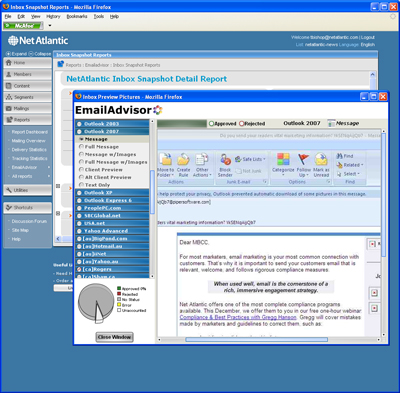The height and width of the screenshot is (393, 400).
Task: Click the Mark as Unread envelope icon
Action: pos(321,159)
